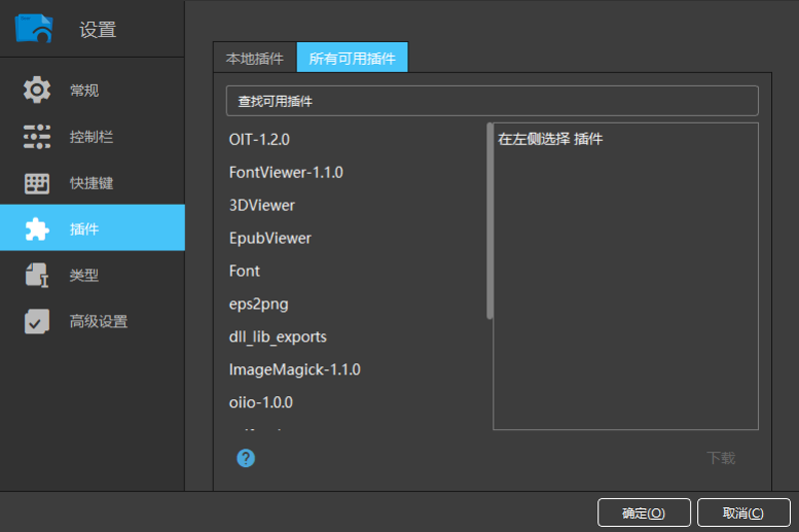Select ImageMagick-1.1.0 plugin
The height and width of the screenshot is (532, 799).
[x=357, y=369]
